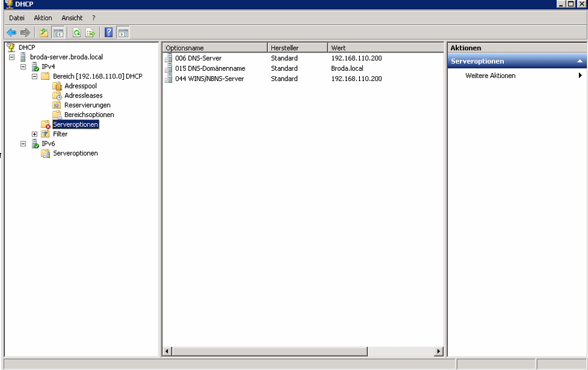The width and height of the screenshot is (588, 370).
Task: Select the 044 WINS/NBNS-Server row
Action: point(303,79)
